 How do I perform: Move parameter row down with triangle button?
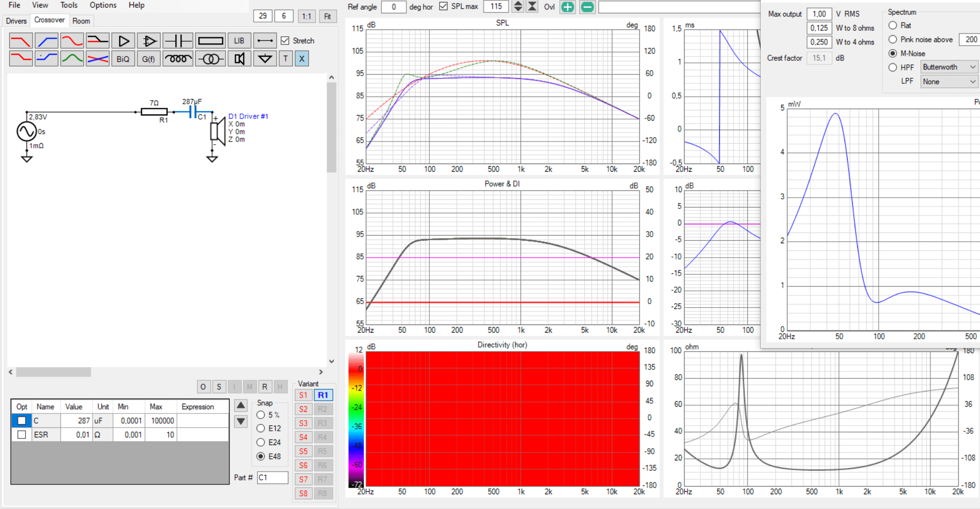(x=241, y=422)
